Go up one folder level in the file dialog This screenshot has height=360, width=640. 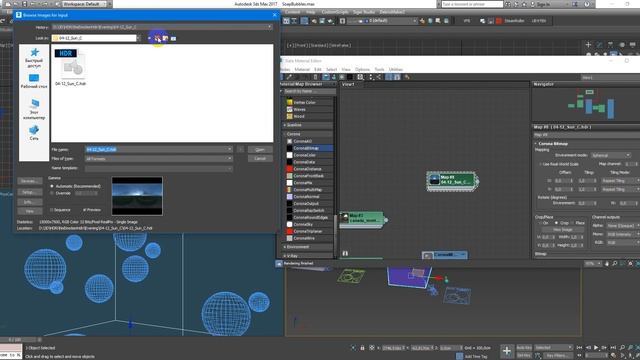click(158, 38)
